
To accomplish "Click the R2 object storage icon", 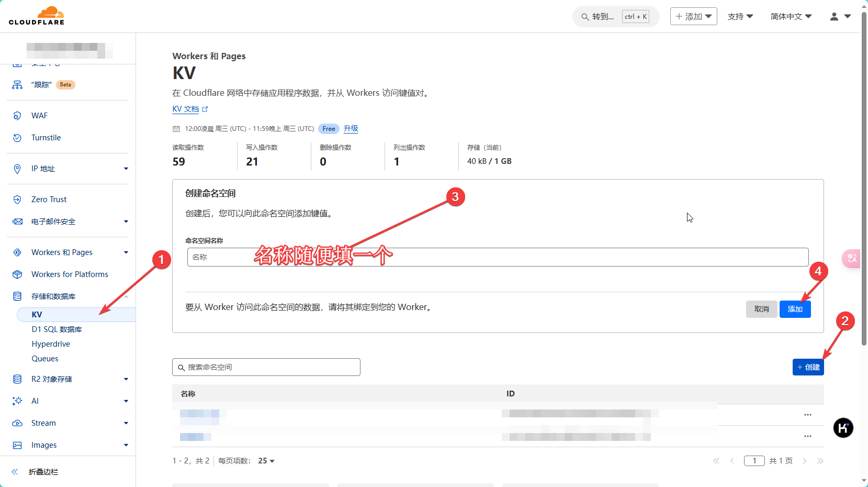I will (x=17, y=379).
